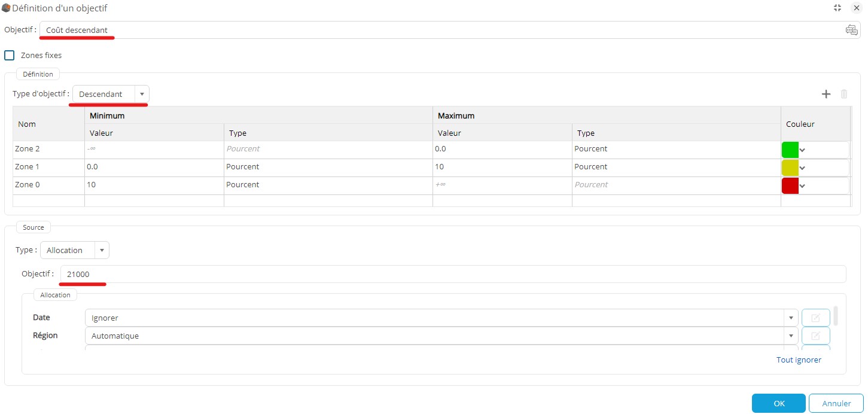This screenshot has height=414, width=868.
Task: Open the red color picker for Zone 0
Action: click(802, 185)
